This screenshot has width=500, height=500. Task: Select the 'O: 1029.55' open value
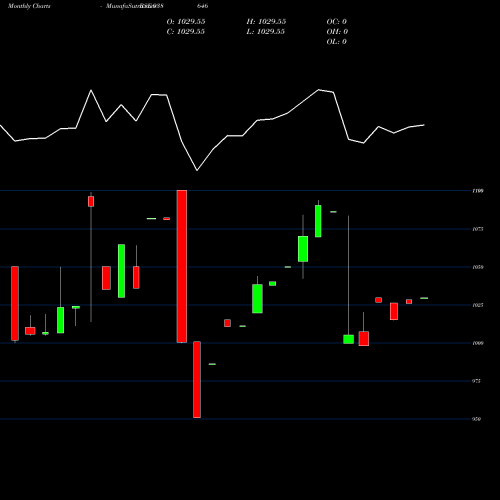(186, 22)
